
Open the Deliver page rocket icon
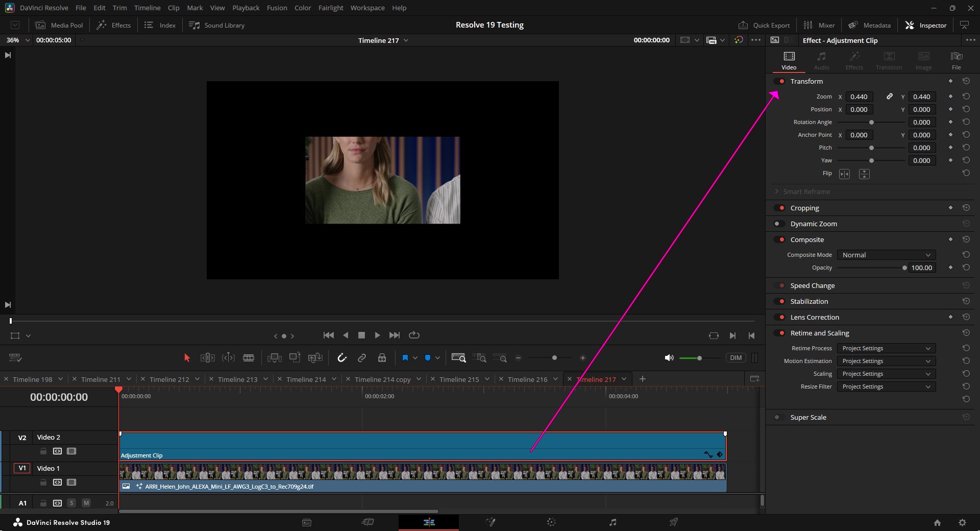coord(674,522)
